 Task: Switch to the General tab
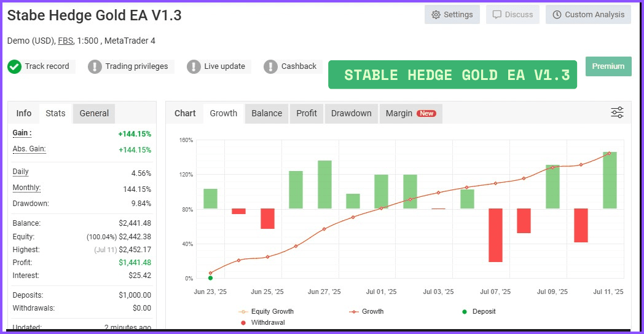tap(94, 113)
